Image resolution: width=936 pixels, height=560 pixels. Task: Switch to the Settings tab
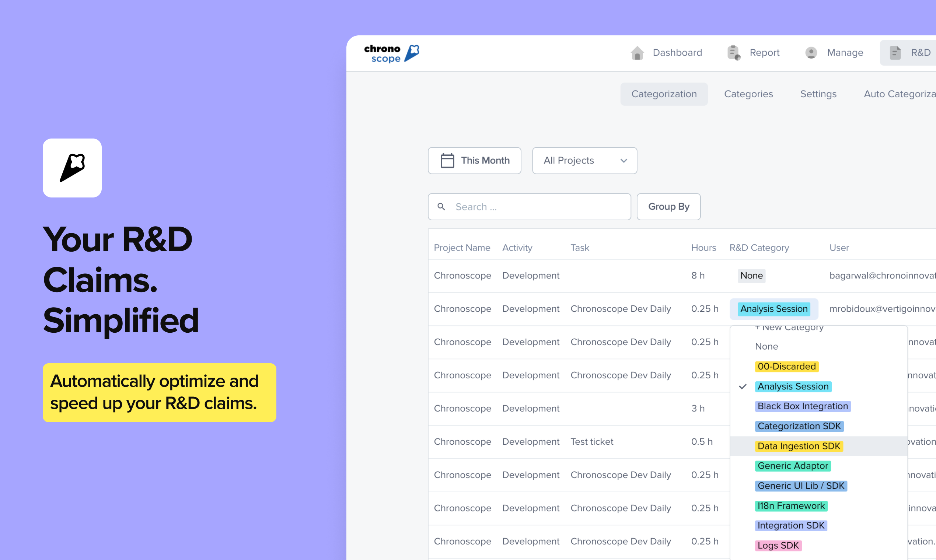click(818, 94)
